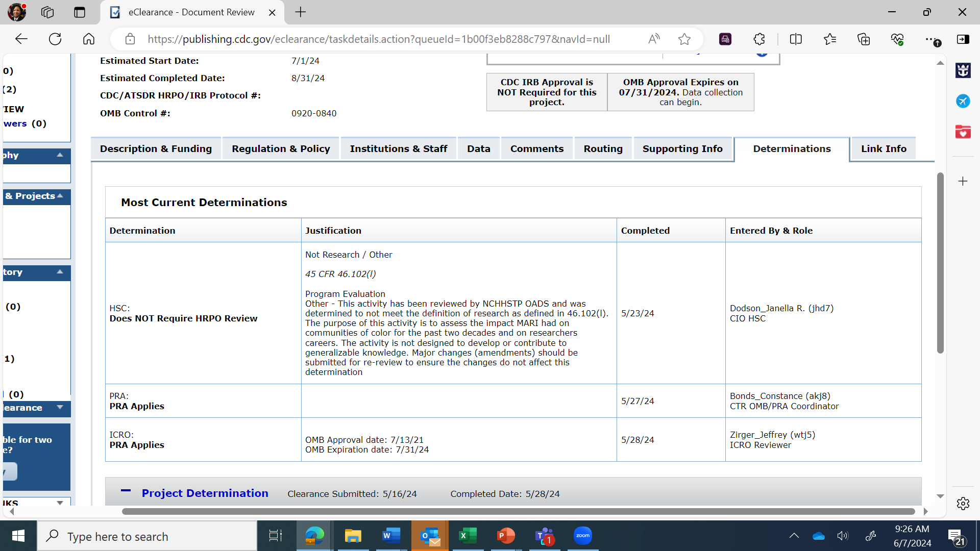This screenshot has width=980, height=551.
Task: Open the Description & Funding tab
Action: point(156,149)
